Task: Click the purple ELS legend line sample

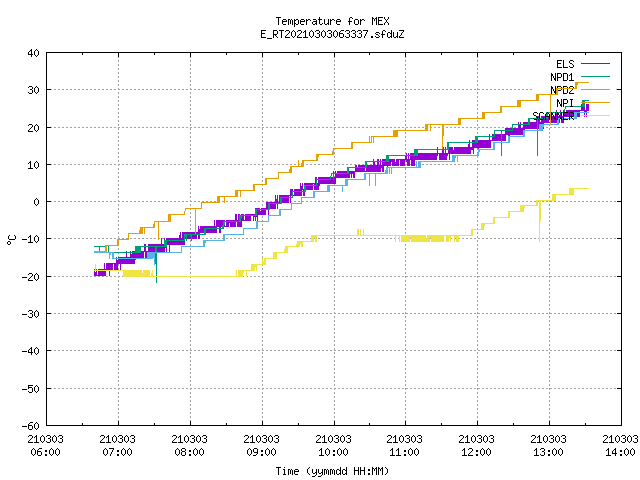Action: pyautogui.click(x=595, y=64)
